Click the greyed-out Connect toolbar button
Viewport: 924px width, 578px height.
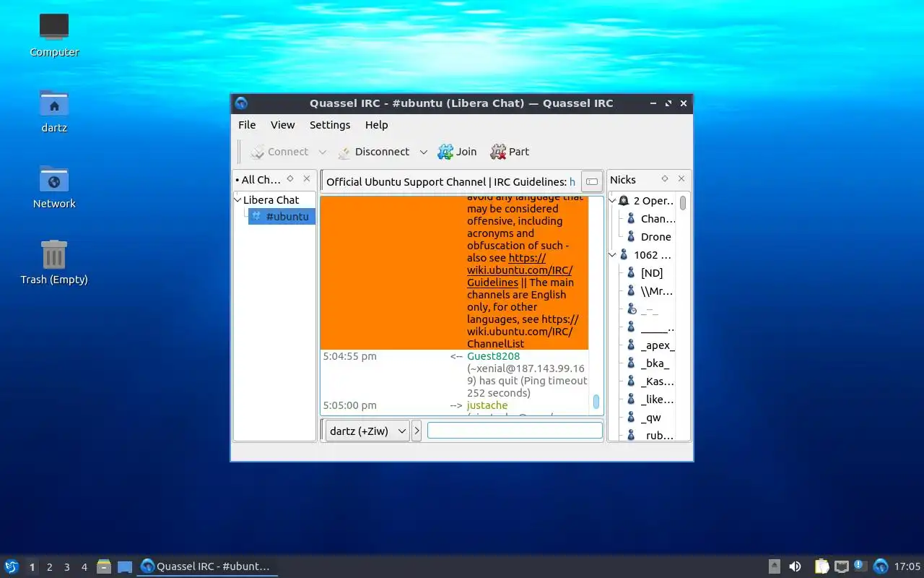pos(279,152)
